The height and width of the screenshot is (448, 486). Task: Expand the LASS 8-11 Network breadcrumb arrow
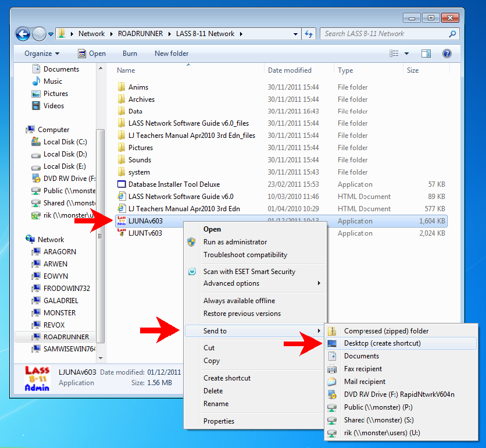pyautogui.click(x=241, y=34)
